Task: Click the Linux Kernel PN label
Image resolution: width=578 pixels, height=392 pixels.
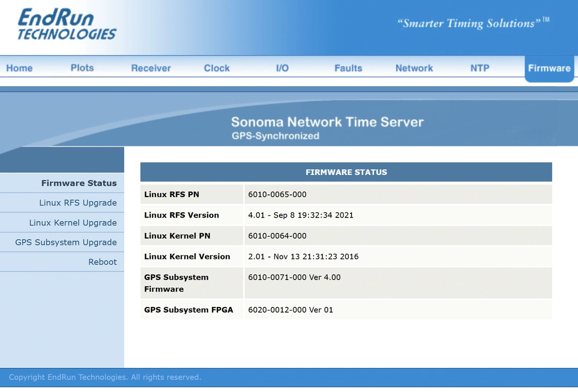Action: click(x=177, y=235)
